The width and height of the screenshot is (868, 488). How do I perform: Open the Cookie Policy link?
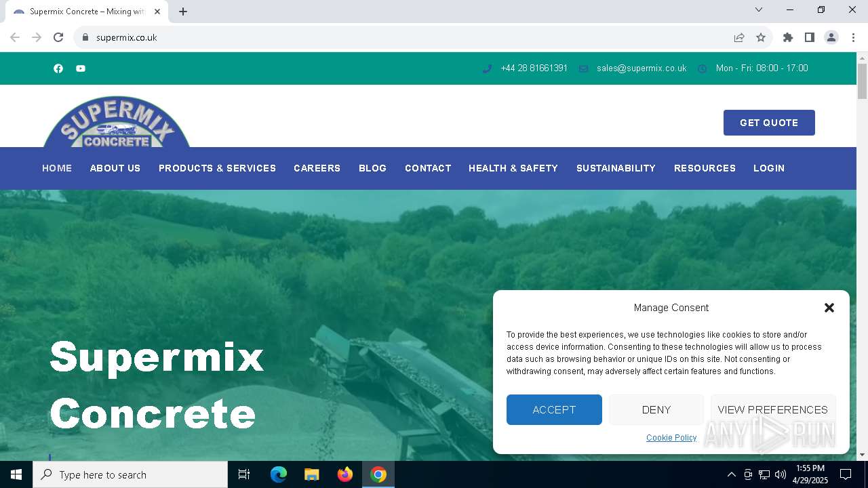(x=671, y=438)
